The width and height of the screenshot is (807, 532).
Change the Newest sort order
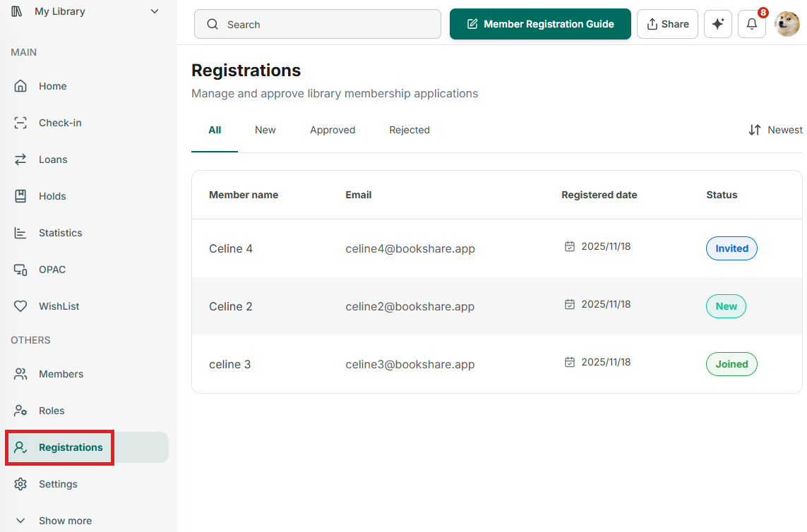click(x=775, y=130)
